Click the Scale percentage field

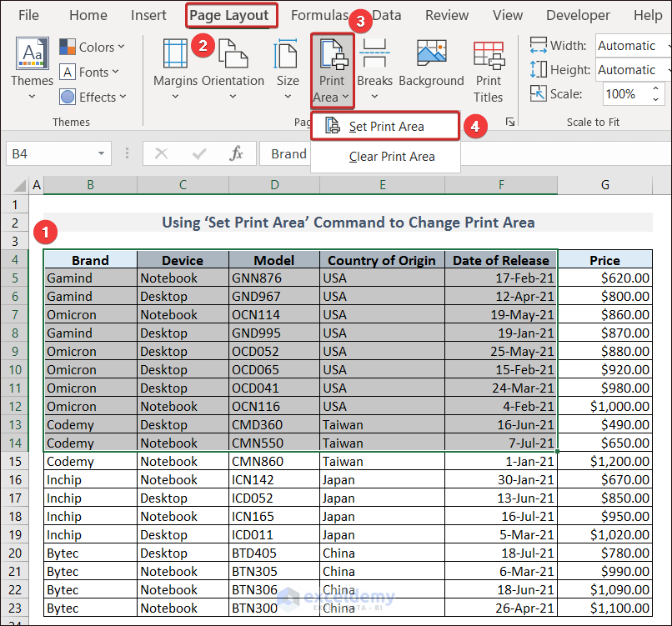tap(621, 94)
